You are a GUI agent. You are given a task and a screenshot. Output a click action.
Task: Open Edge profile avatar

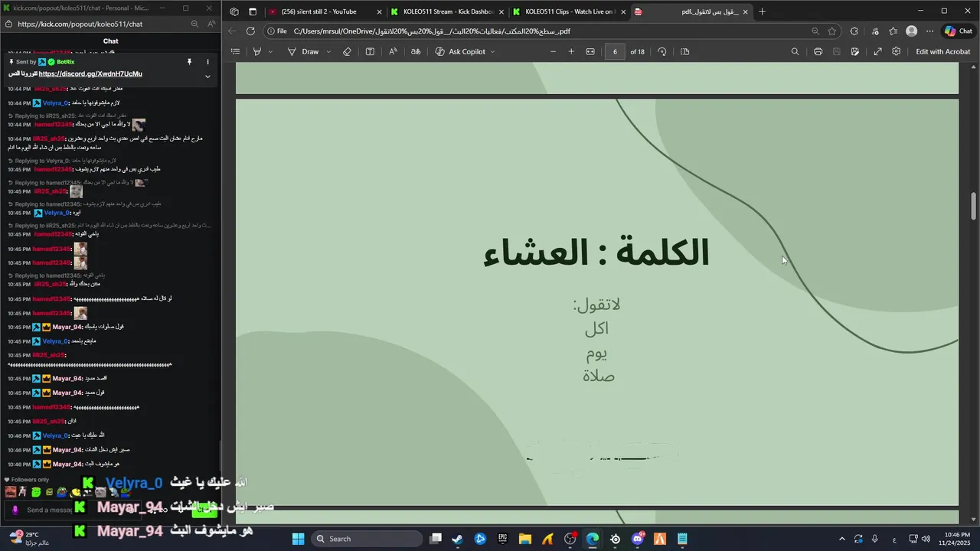point(911,31)
